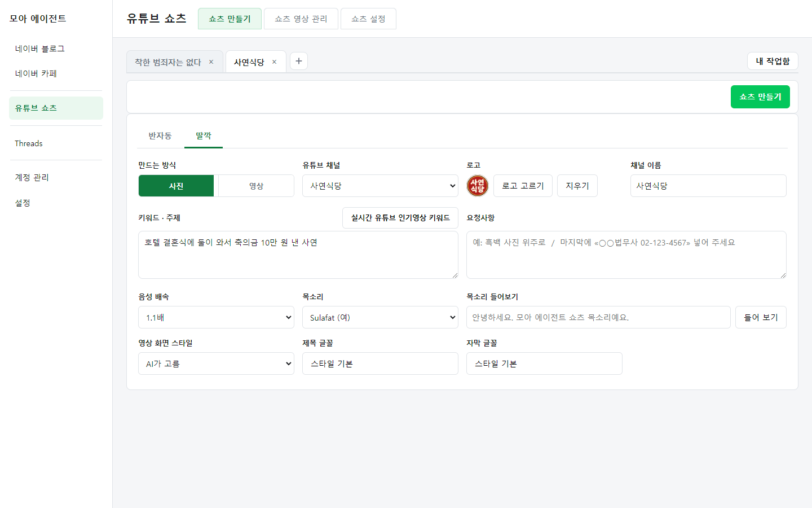Open 설정 in the sidebar
This screenshot has height=508, width=812.
click(x=56, y=203)
